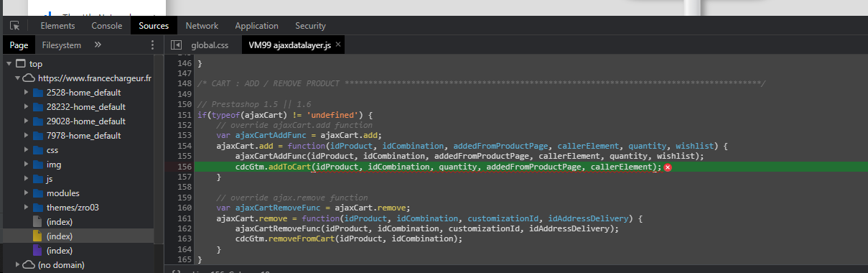Open the Application panel tab
The width and height of the screenshot is (868, 273).
(x=256, y=26)
